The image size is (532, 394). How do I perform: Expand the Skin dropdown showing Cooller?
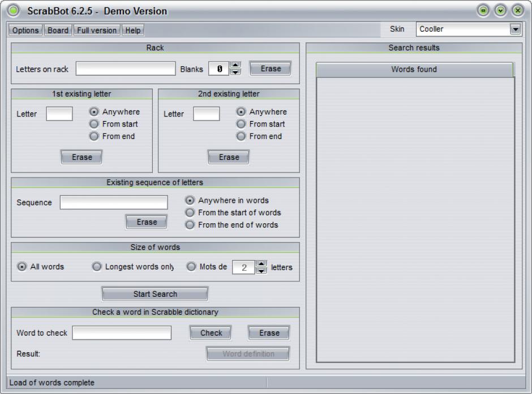click(516, 29)
